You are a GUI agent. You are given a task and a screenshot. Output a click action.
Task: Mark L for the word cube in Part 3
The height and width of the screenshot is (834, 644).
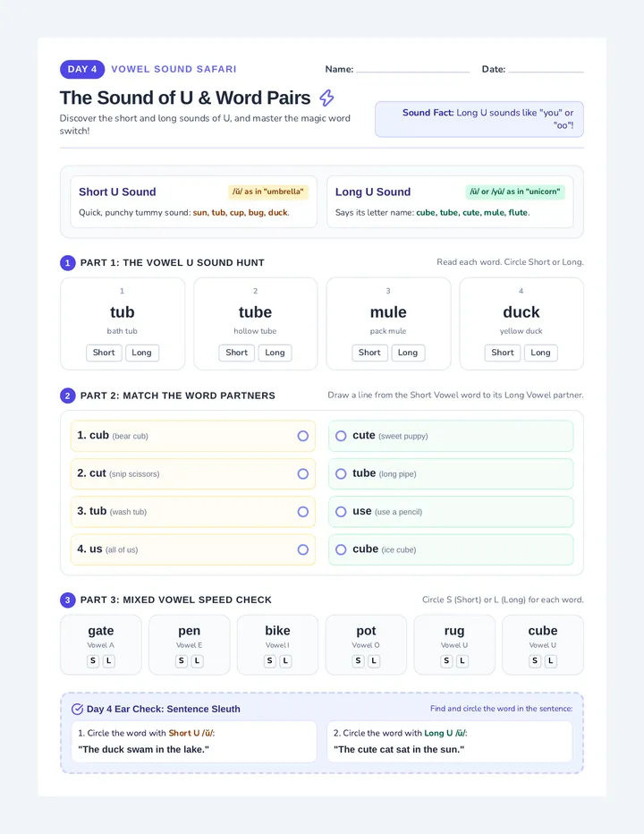[550, 661]
